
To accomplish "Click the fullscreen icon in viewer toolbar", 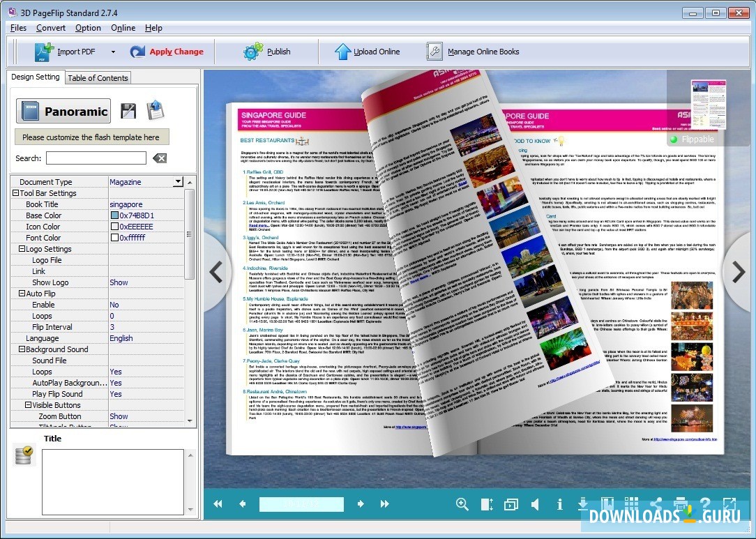I will [x=729, y=504].
